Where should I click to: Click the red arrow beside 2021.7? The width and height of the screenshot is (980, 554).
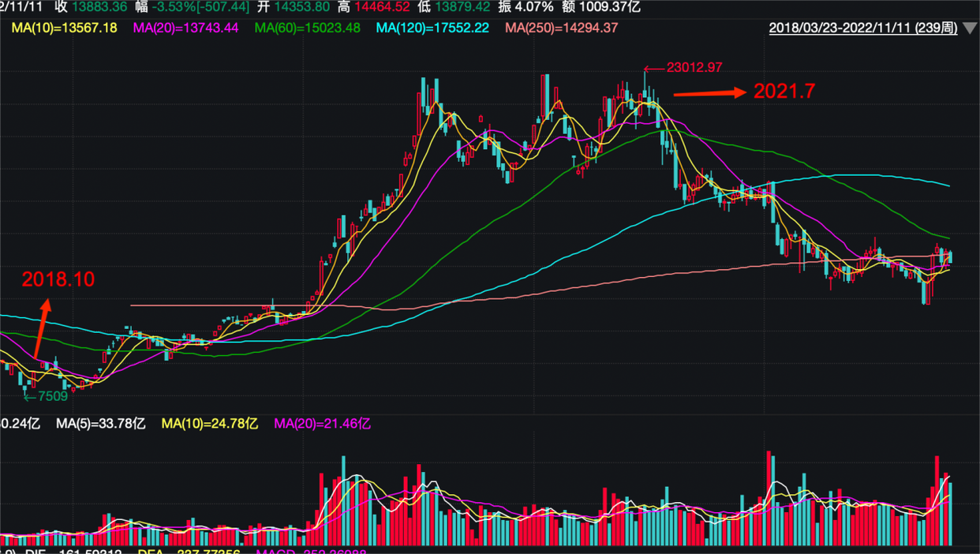tap(709, 93)
